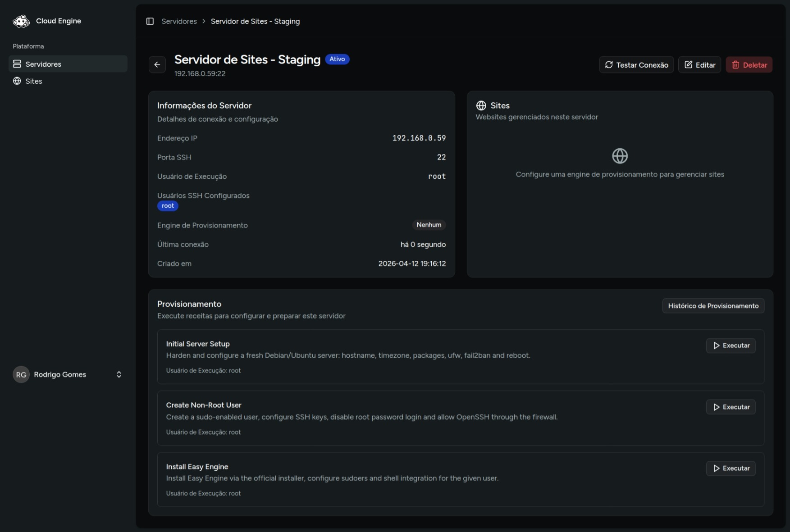
Task: Click the back arrow button
Action: click(157, 65)
